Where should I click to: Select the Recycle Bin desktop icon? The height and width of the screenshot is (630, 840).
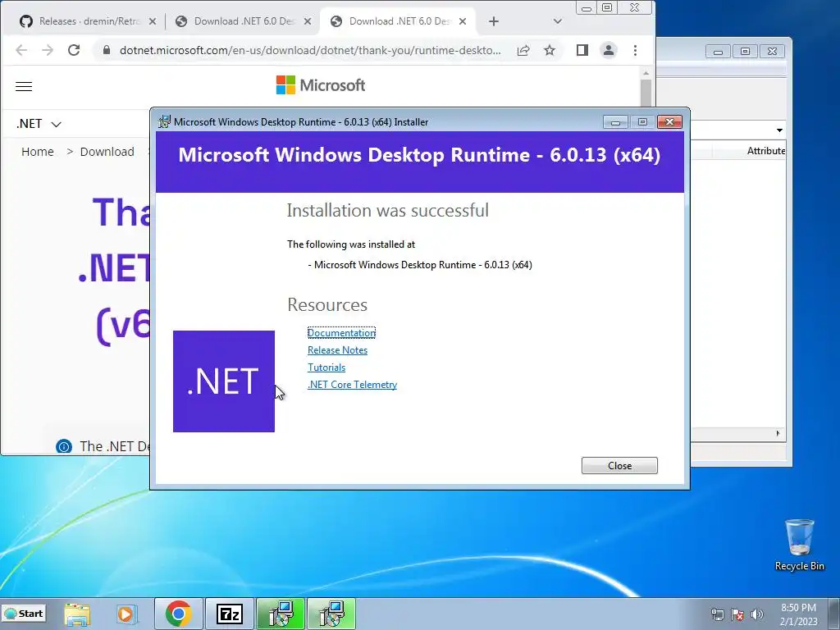[799, 545]
